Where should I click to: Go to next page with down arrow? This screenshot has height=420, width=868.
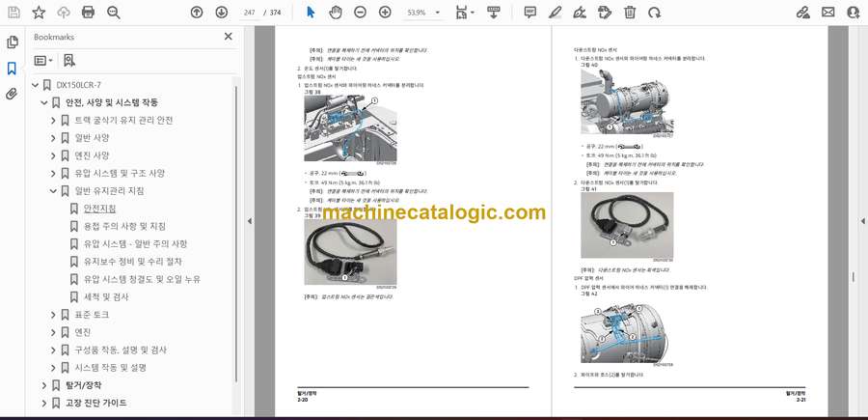pyautogui.click(x=222, y=13)
